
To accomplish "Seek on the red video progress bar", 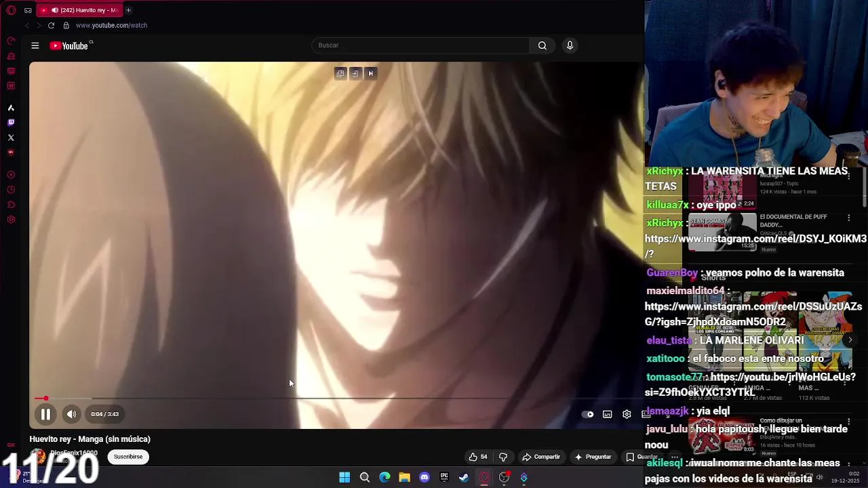I will click(x=339, y=399).
